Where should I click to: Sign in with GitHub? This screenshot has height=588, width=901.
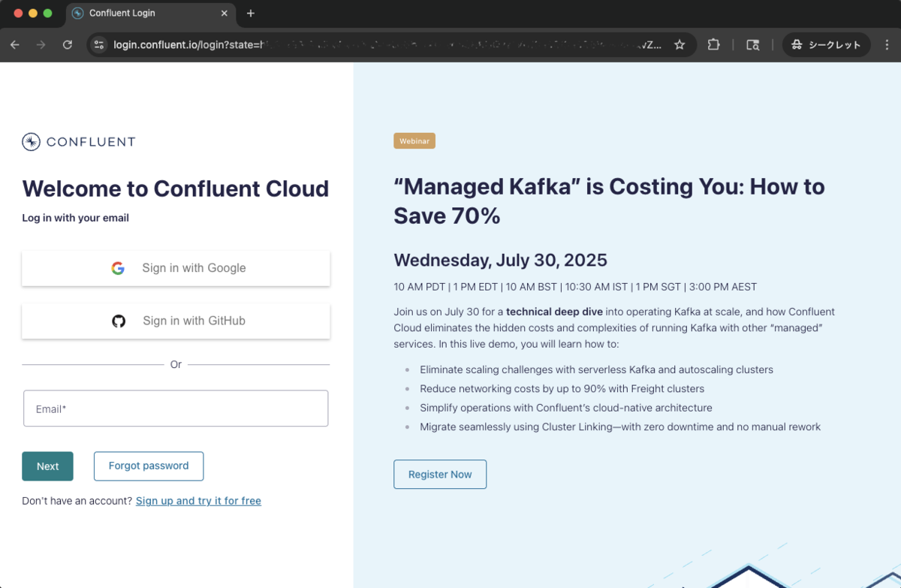[176, 321]
